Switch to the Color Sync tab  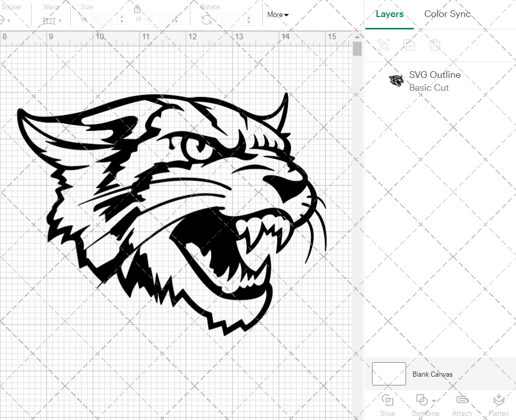point(447,14)
